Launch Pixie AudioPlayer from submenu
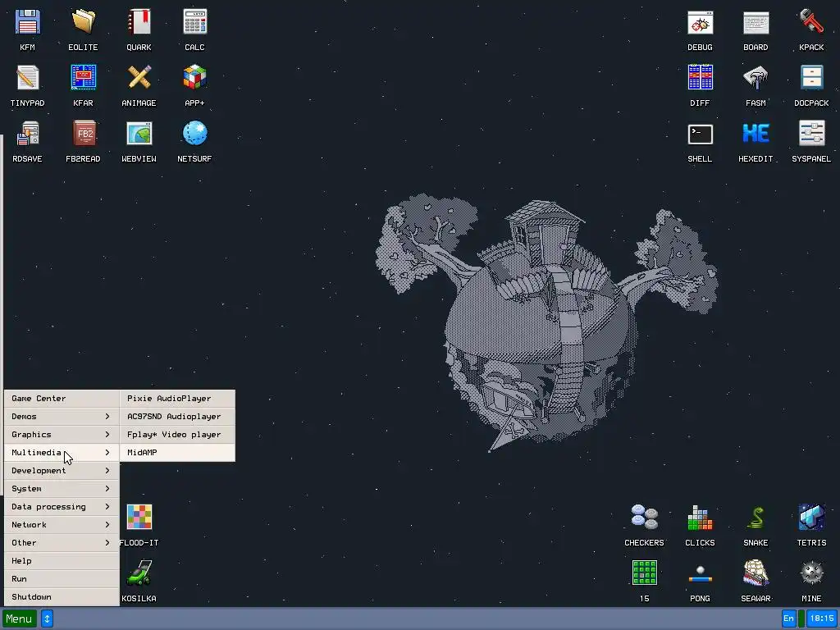This screenshot has width=840, height=630. point(177,399)
